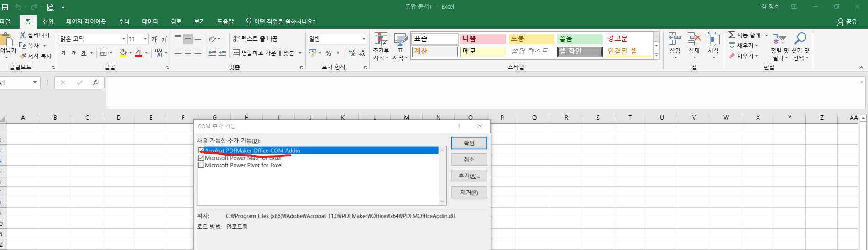
Task: Toggle italic formatting
Action: coord(73,53)
